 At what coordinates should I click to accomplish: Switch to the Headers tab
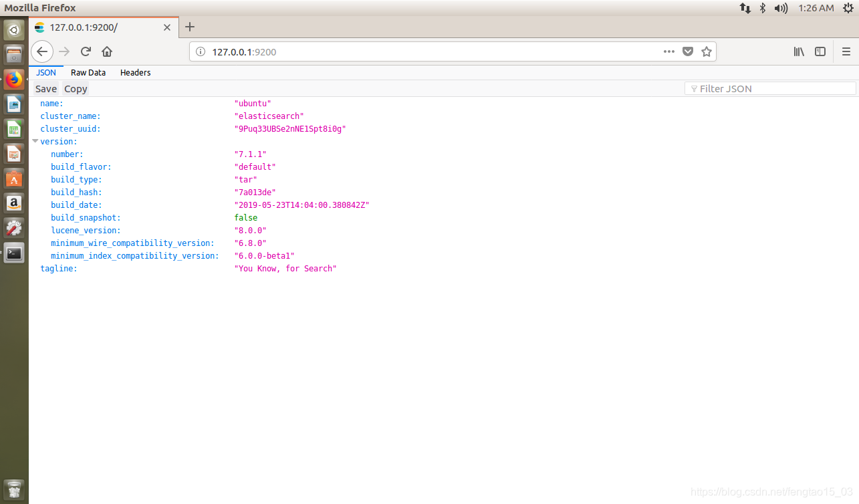tap(135, 72)
